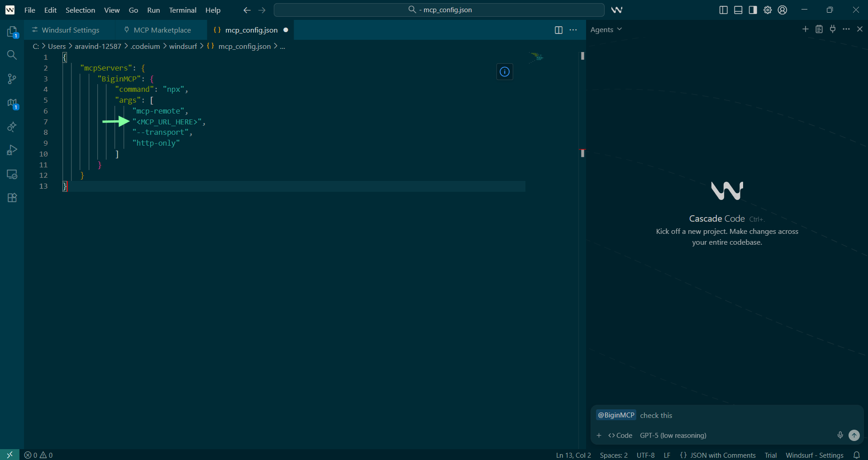Screen dimensions: 868x460
Task: Send the Cascade message with arrow button
Action: 854,435
